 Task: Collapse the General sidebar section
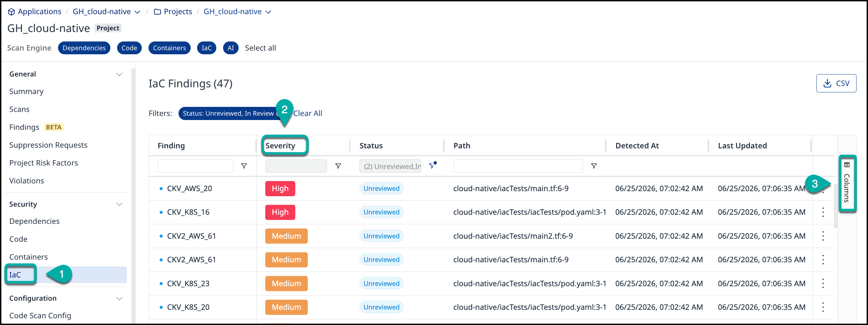(119, 74)
